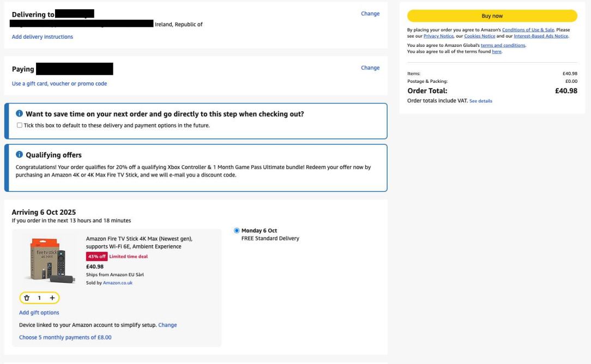Image resolution: width=591 pixels, height=364 pixels.
Task: Open Amazon.co.uk seller link
Action: (x=118, y=283)
